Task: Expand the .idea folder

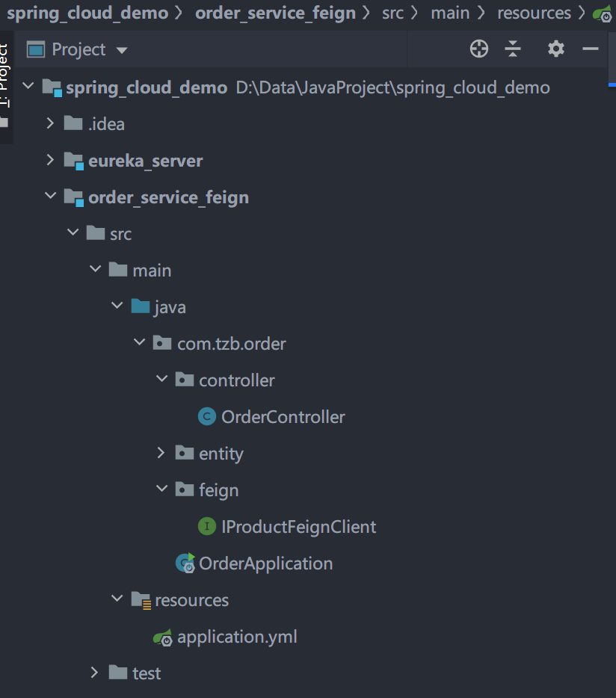Action: point(51,123)
